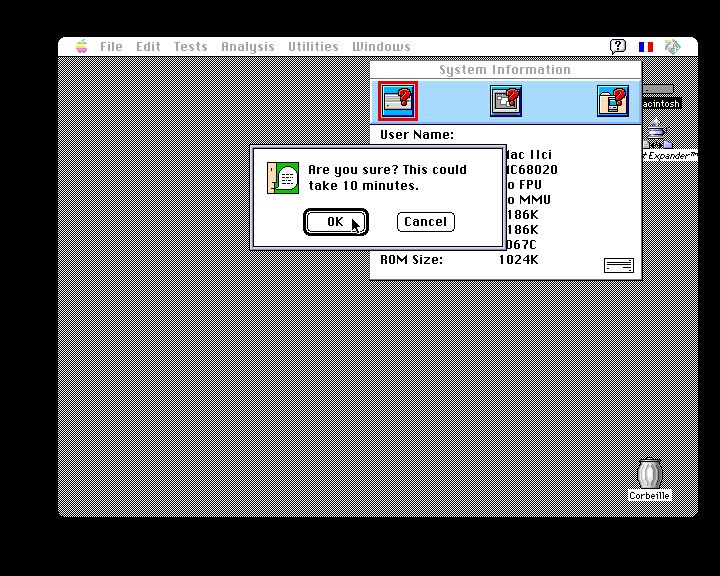Open the Analysis menu

pyautogui.click(x=247, y=47)
